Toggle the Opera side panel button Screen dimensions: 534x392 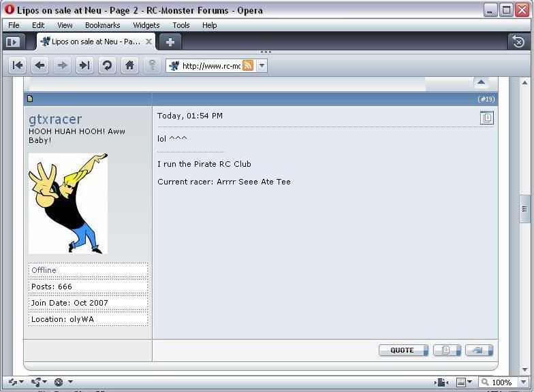tap(12, 42)
